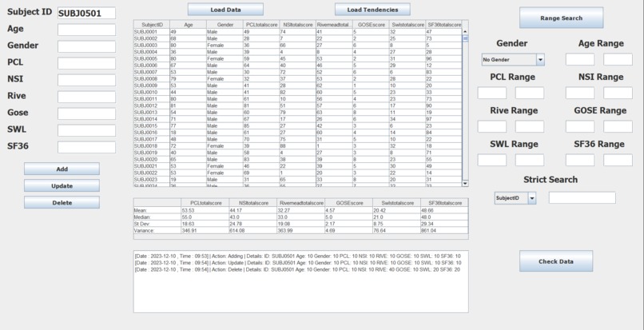The width and height of the screenshot is (644, 330).
Task: Focus the SWL Range minimum field
Action: pyautogui.click(x=492, y=161)
